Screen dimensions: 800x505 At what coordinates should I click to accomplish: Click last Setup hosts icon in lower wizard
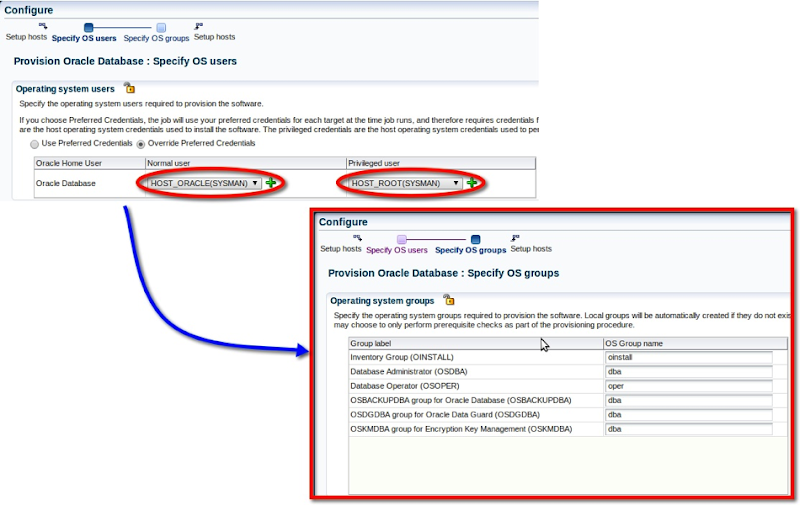pos(515,238)
